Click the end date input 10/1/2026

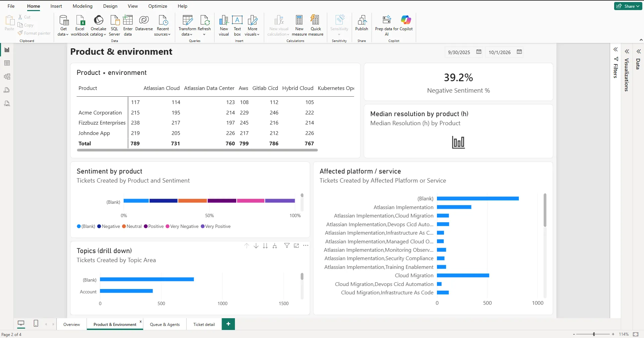500,52
